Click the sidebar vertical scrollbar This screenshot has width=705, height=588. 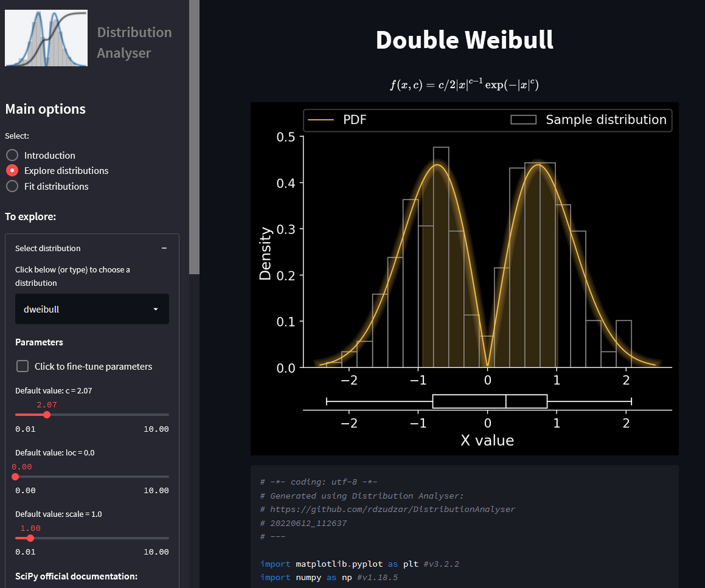click(x=194, y=137)
